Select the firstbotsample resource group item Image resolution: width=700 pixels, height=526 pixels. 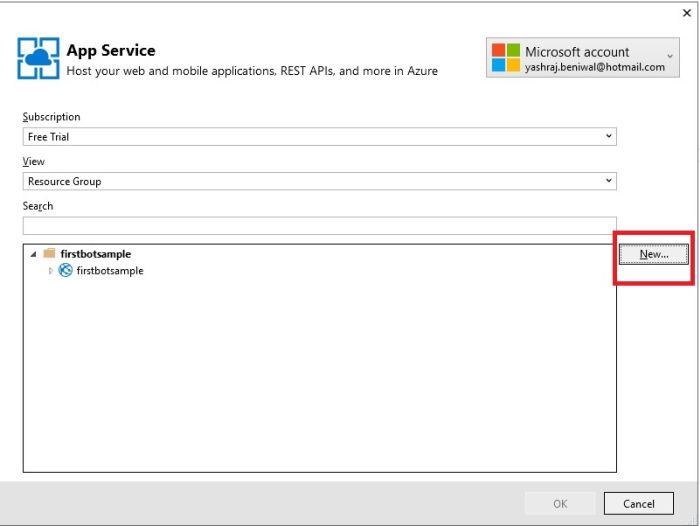tap(95, 254)
